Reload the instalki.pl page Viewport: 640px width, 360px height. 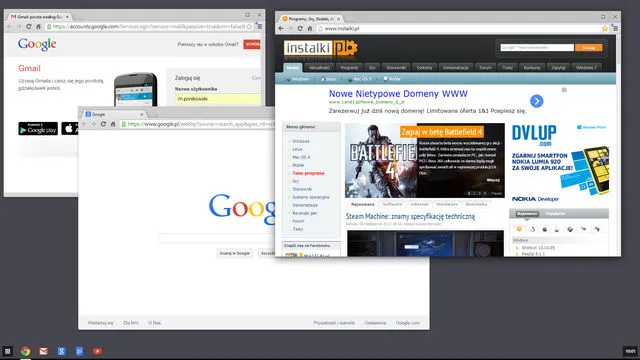(300, 29)
